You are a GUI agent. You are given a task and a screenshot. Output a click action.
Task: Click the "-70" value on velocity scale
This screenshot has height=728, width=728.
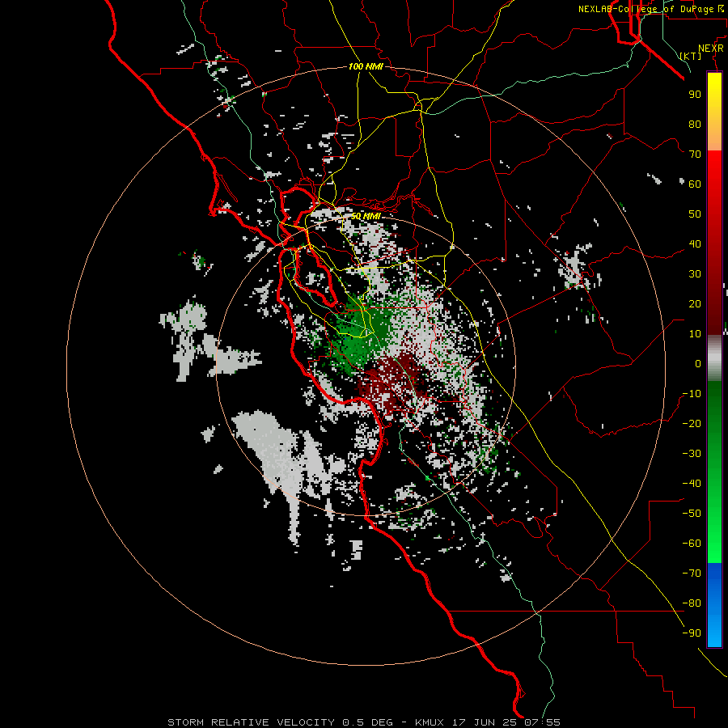692,574
